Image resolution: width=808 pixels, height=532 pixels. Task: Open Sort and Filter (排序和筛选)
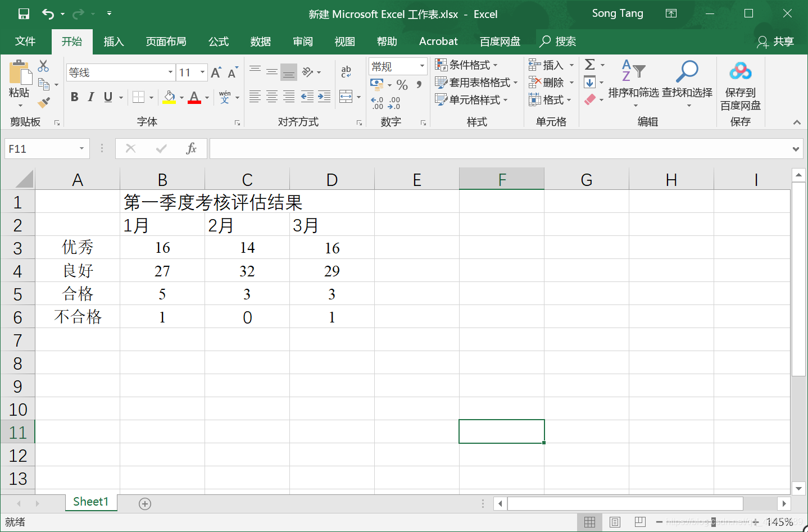pyautogui.click(x=634, y=83)
